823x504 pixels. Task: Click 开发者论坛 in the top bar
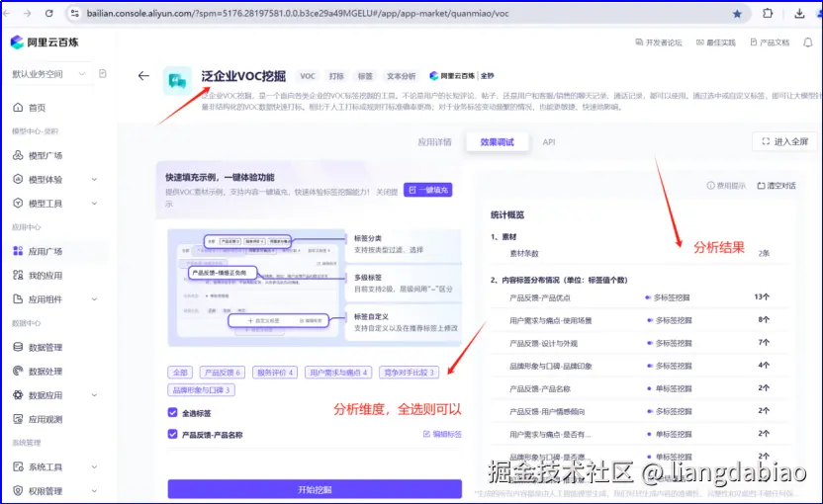tap(658, 42)
